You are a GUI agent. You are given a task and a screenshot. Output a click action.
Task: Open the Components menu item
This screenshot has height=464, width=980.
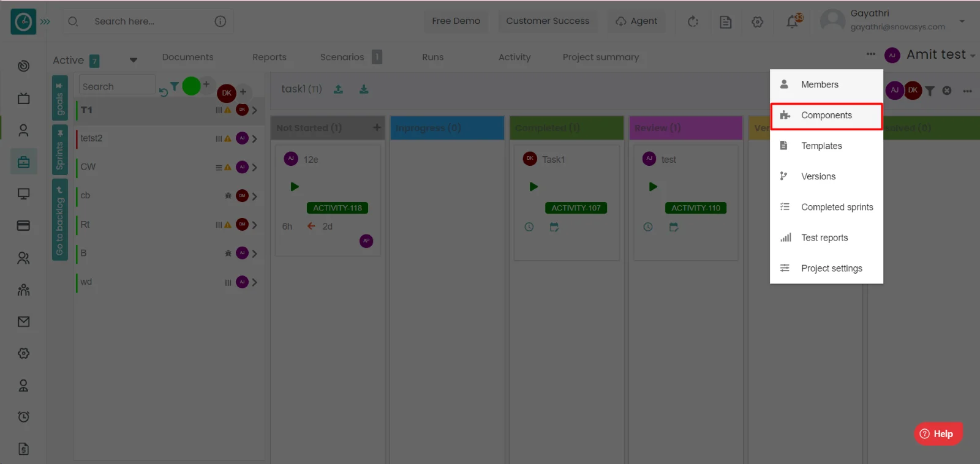pyautogui.click(x=826, y=116)
